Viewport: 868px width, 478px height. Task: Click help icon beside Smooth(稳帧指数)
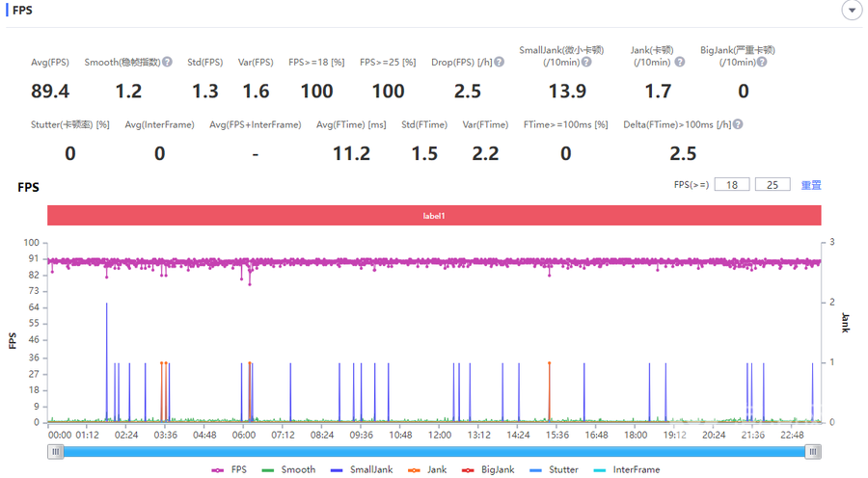[x=168, y=62]
